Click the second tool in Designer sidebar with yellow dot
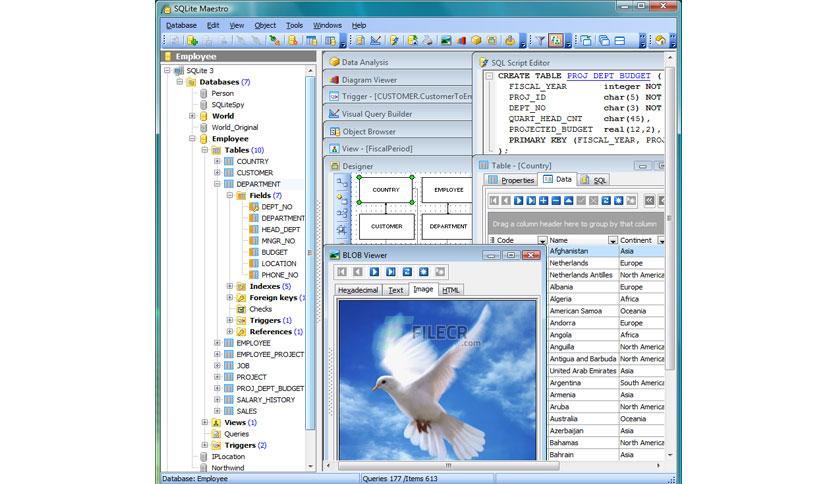Screen dimensions: 836x484 (342, 198)
